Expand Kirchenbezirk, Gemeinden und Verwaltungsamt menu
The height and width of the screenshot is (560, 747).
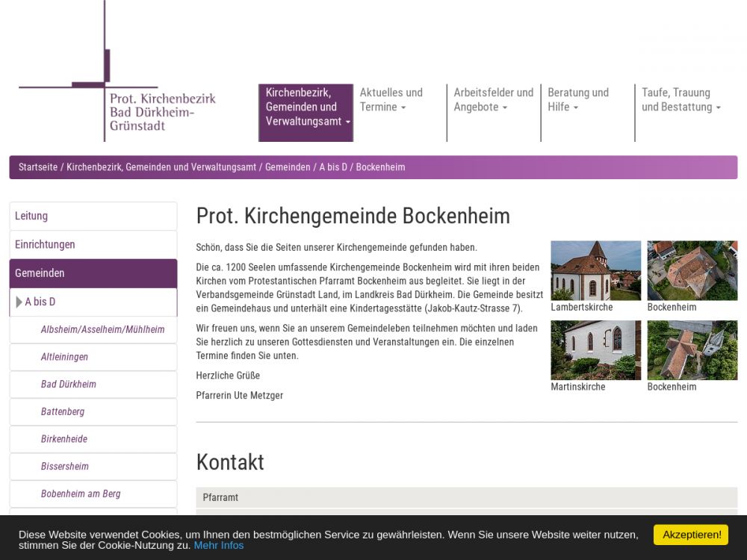point(306,107)
